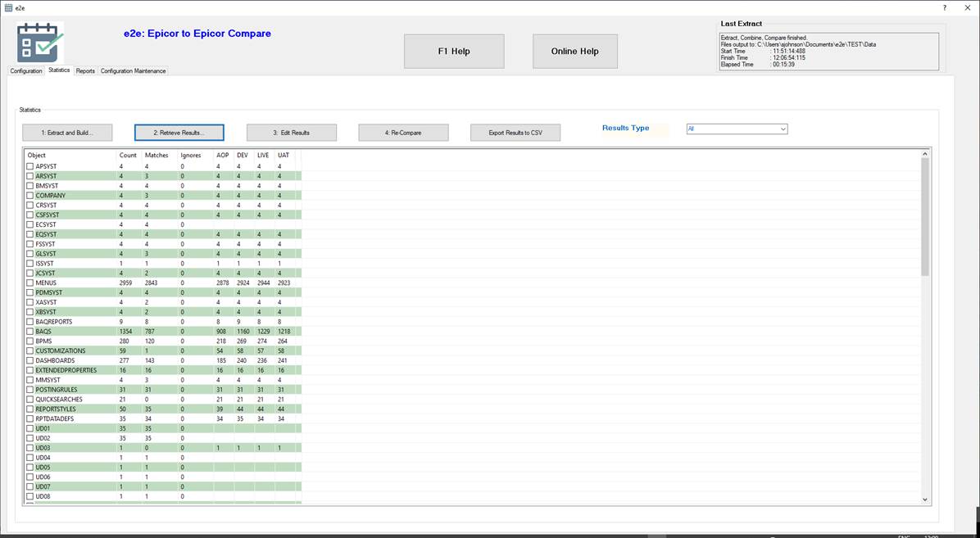Click the AOP column header
This screenshot has width=980, height=538.
(x=224, y=155)
